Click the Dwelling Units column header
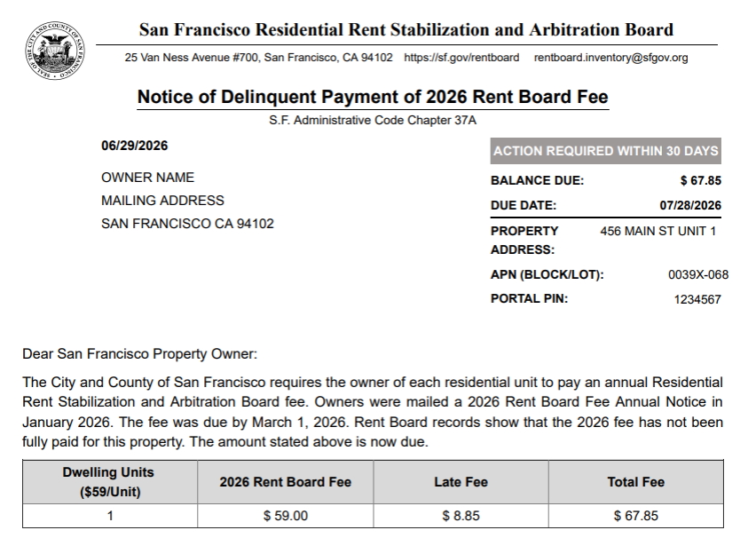 pos(110,482)
